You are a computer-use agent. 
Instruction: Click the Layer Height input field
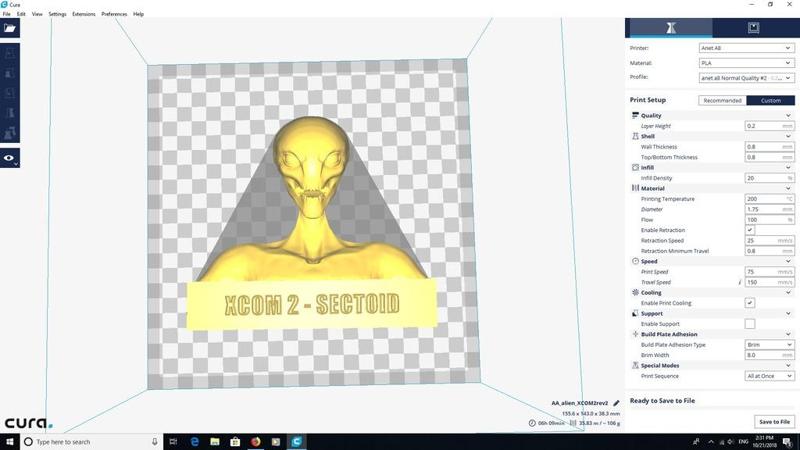(x=769, y=126)
